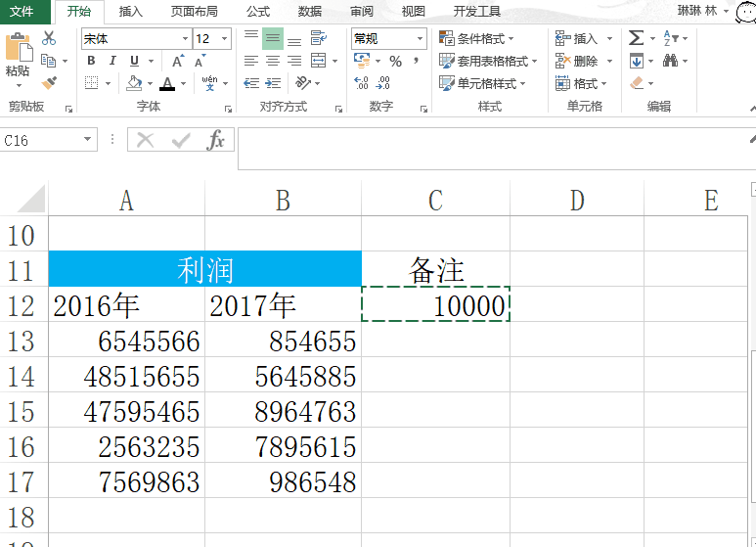Click the Insert Function fx icon
Viewport: 756px width, 547px height.
tap(215, 140)
